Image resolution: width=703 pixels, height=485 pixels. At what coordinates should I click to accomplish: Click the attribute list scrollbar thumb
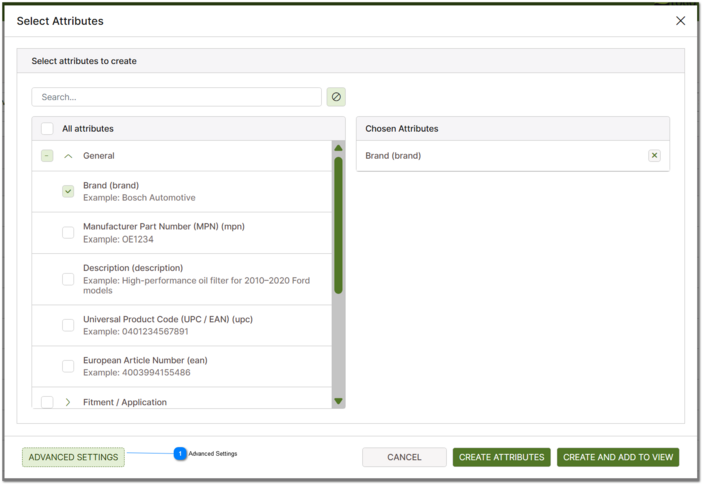[x=338, y=225]
